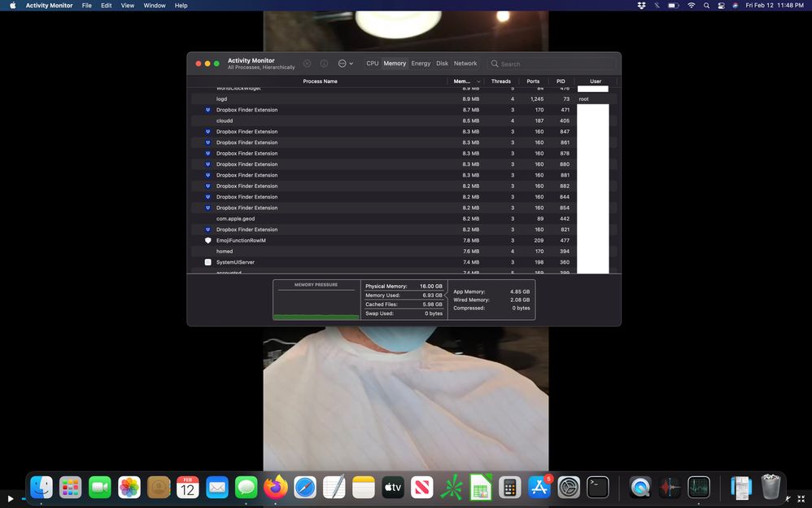
Task: Click the process Info inspect icon
Action: (324, 63)
